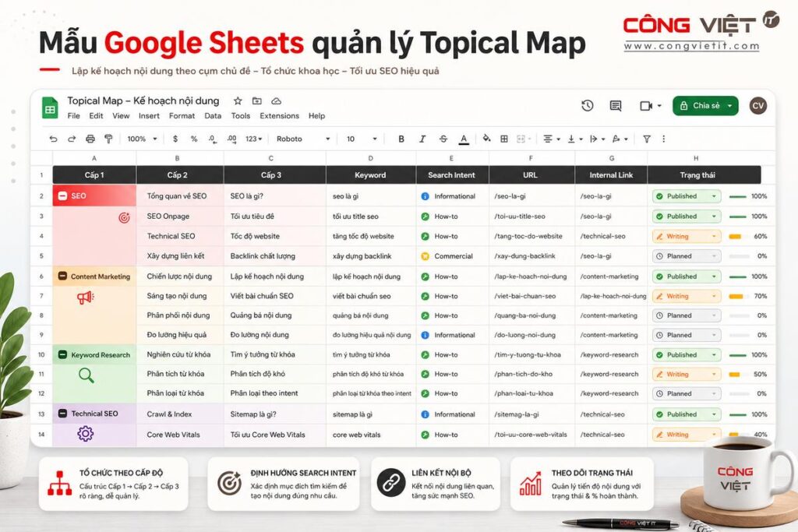Increase decimal places icon
The width and height of the screenshot is (798, 532).
[231, 139]
